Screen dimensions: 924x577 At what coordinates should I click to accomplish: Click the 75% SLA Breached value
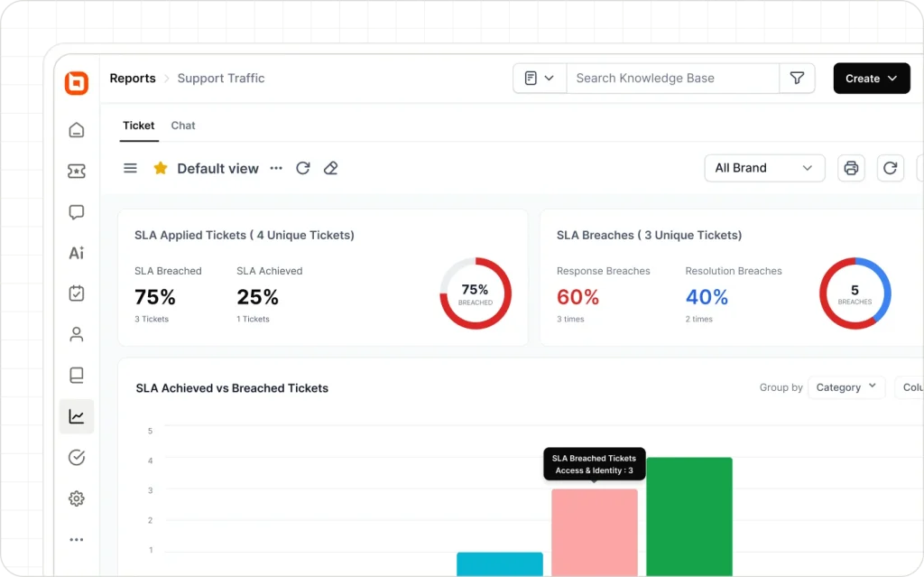click(155, 297)
